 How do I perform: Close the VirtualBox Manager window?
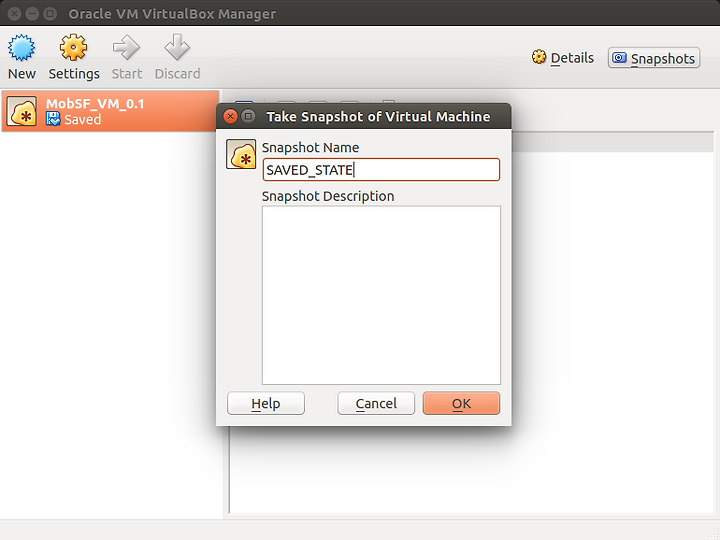pyautogui.click(x=15, y=14)
